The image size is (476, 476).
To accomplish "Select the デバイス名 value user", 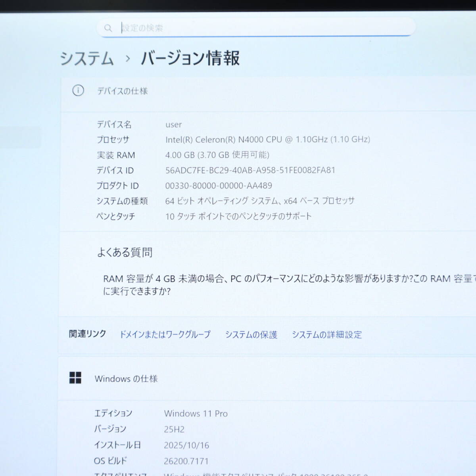I will [x=174, y=125].
